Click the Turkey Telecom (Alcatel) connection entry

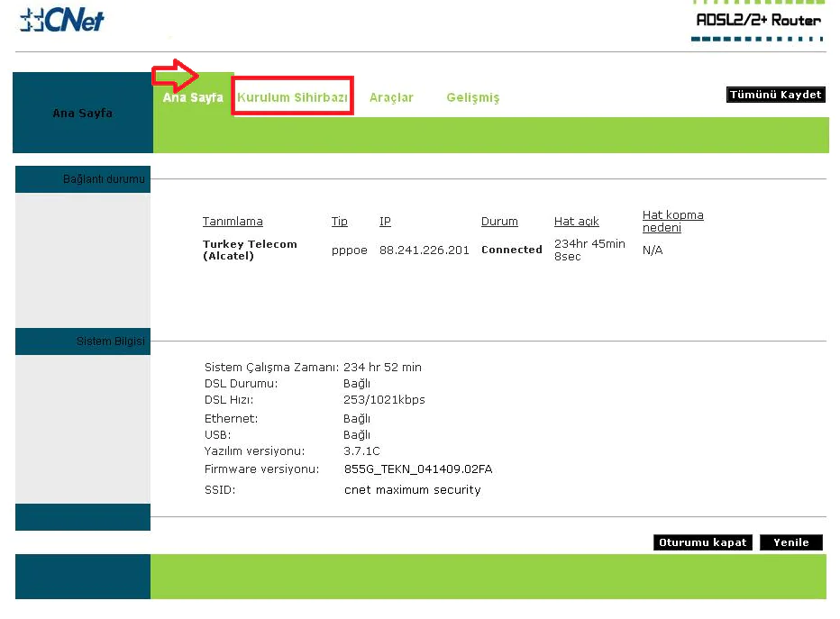[x=250, y=250]
